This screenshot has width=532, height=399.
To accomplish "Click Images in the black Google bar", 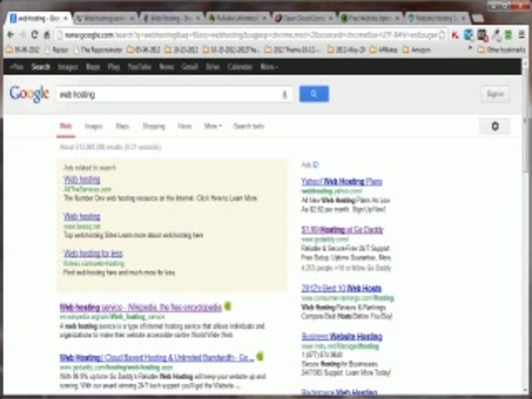I will 68,67.
